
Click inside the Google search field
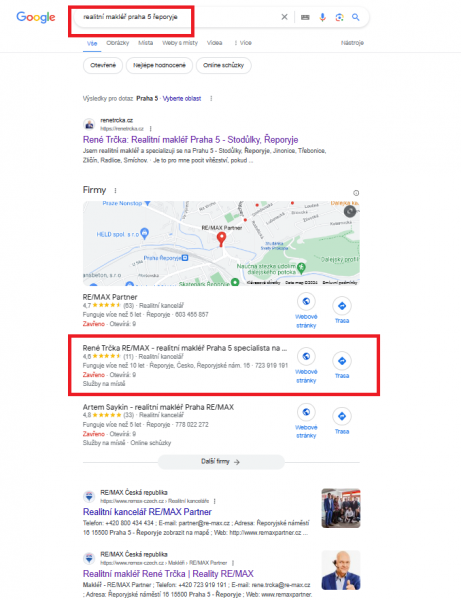point(178,17)
